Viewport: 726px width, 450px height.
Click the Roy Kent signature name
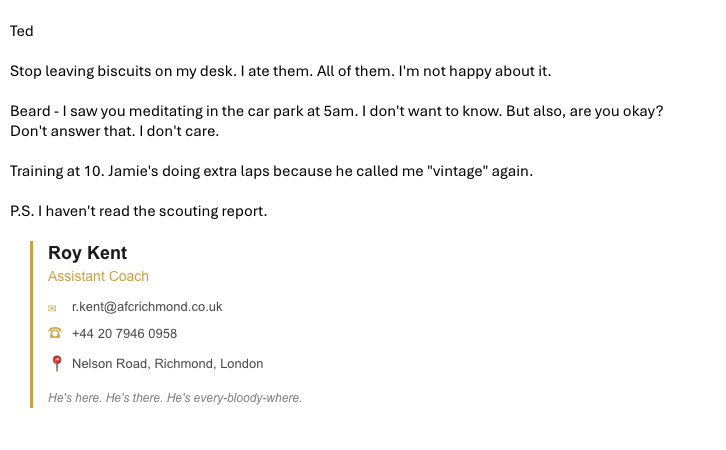[x=88, y=254]
